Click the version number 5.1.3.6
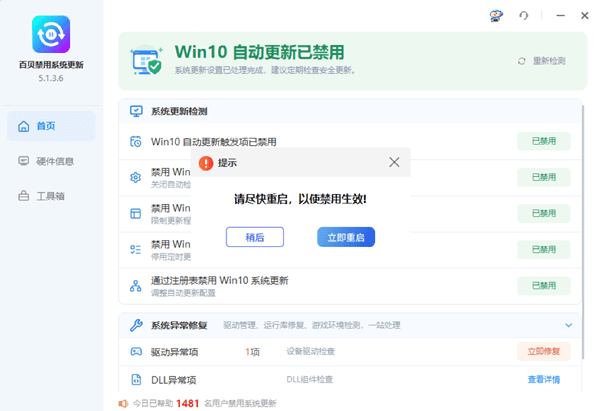This screenshot has height=411, width=600. point(51,78)
